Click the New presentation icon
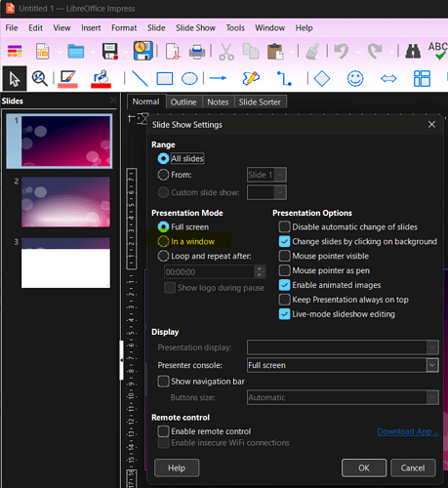 [x=42, y=51]
